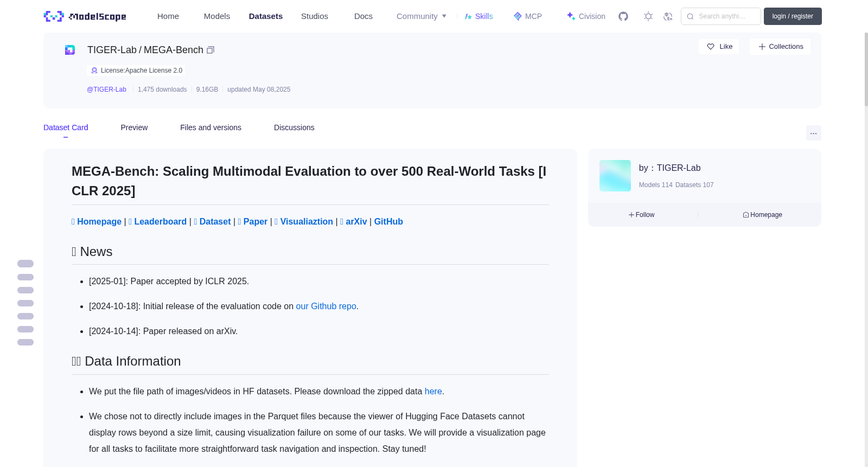868x467 pixels.
Task: Open the Models nav item
Action: tap(217, 16)
